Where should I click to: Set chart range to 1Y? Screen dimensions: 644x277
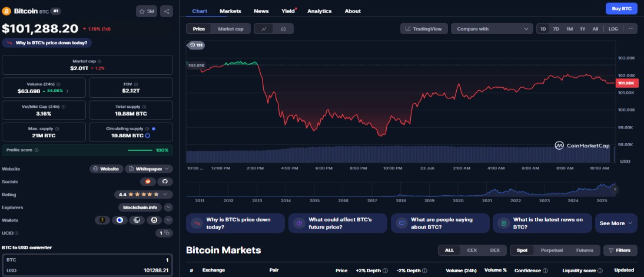pos(582,29)
